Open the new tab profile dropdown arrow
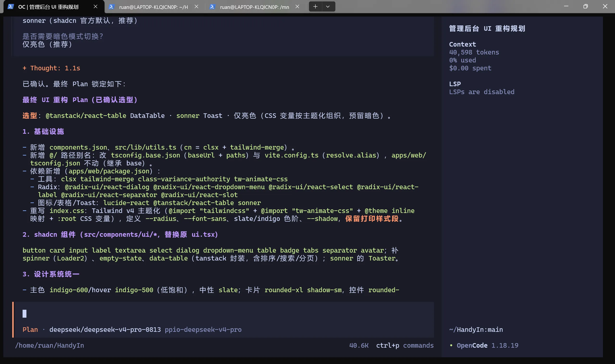The width and height of the screenshot is (615, 364). [328, 7]
